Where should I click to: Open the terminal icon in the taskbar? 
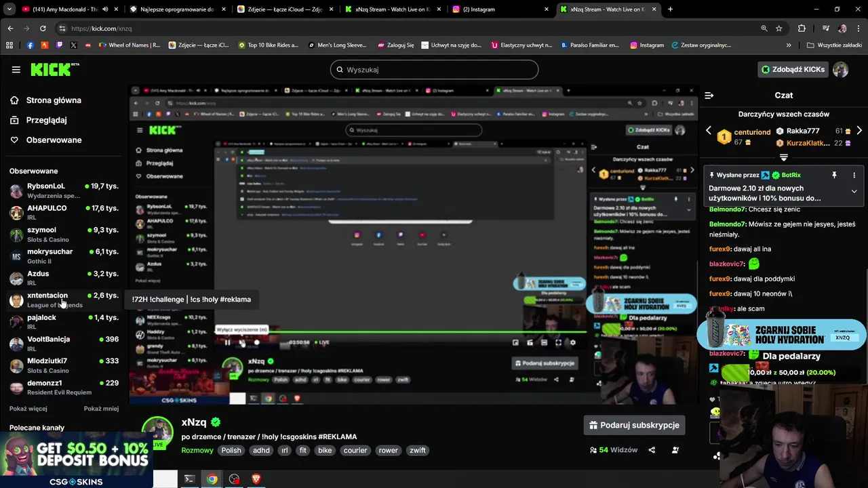189,479
